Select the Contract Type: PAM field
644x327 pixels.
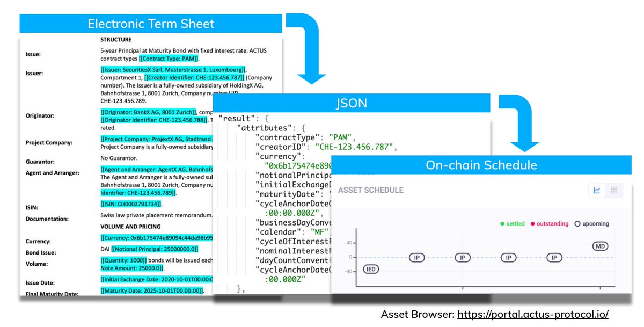click(x=169, y=59)
